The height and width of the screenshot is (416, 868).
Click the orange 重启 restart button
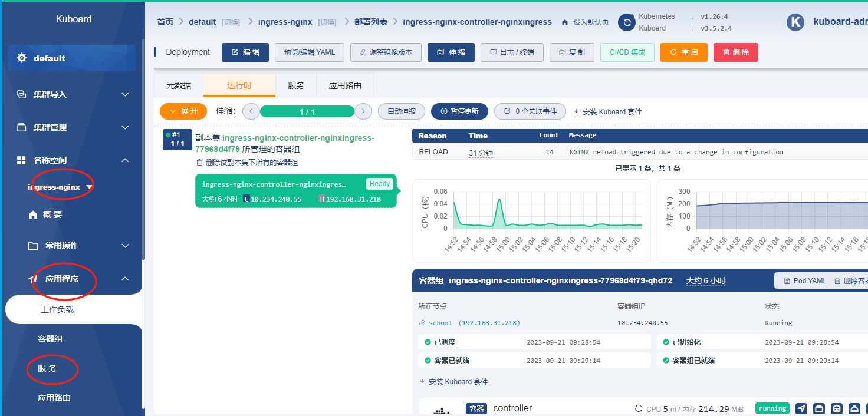point(683,52)
